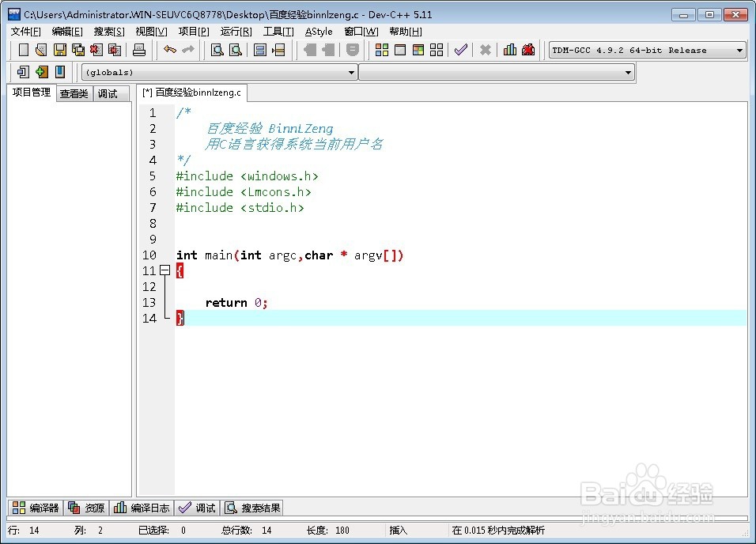
Task: Close the current file
Action: pyautogui.click(x=96, y=50)
